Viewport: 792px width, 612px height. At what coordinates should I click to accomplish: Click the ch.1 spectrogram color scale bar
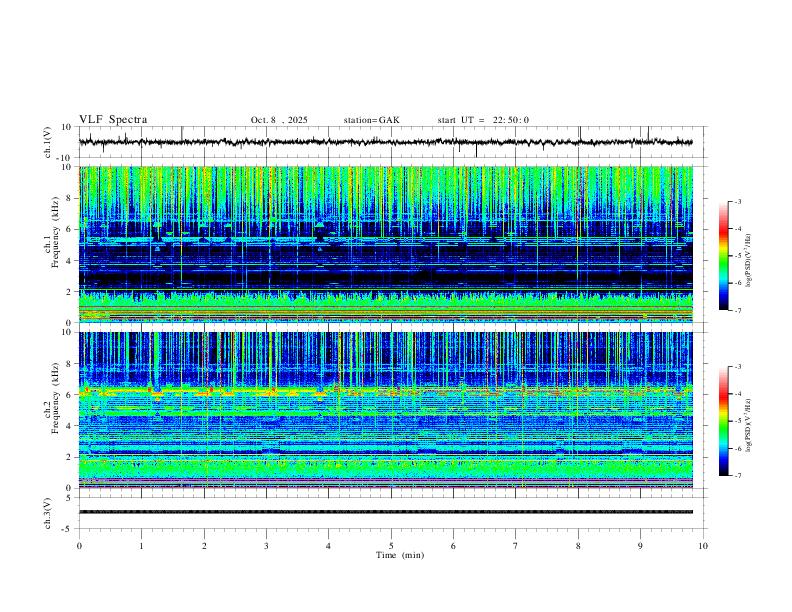724,256
